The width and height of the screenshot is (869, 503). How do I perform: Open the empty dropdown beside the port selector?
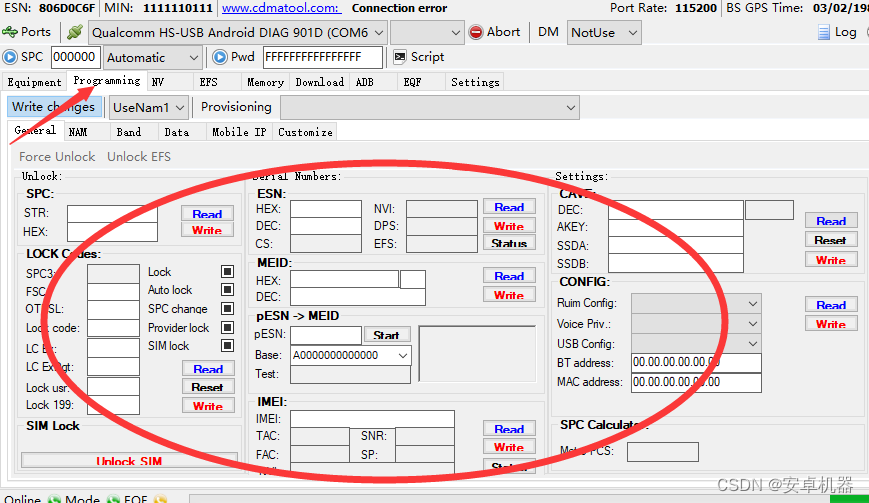(x=427, y=33)
